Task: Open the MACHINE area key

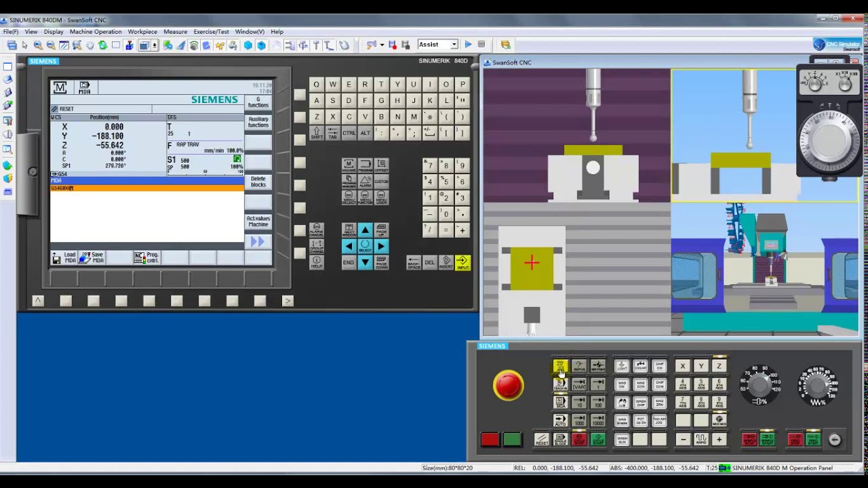Action: click(349, 165)
